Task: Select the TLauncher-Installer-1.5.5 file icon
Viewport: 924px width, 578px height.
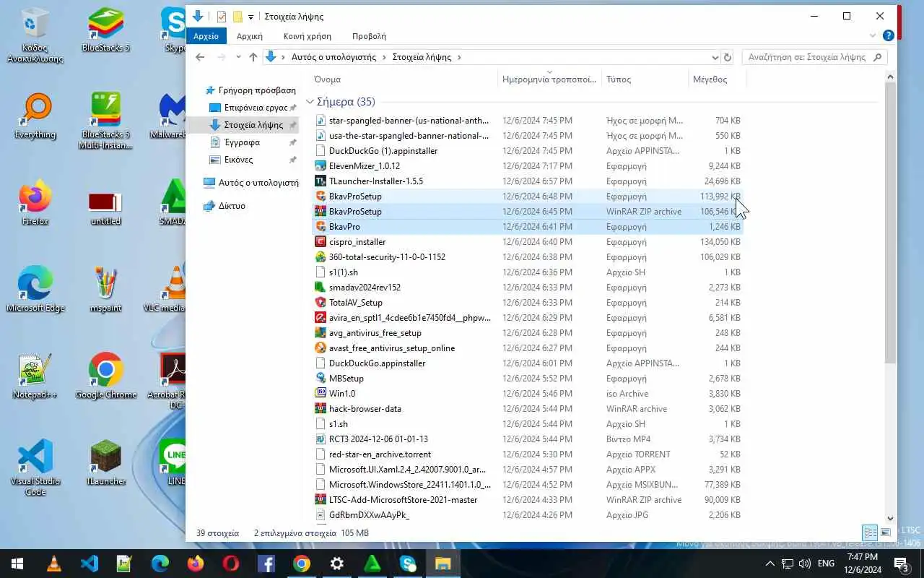Action: (321, 181)
